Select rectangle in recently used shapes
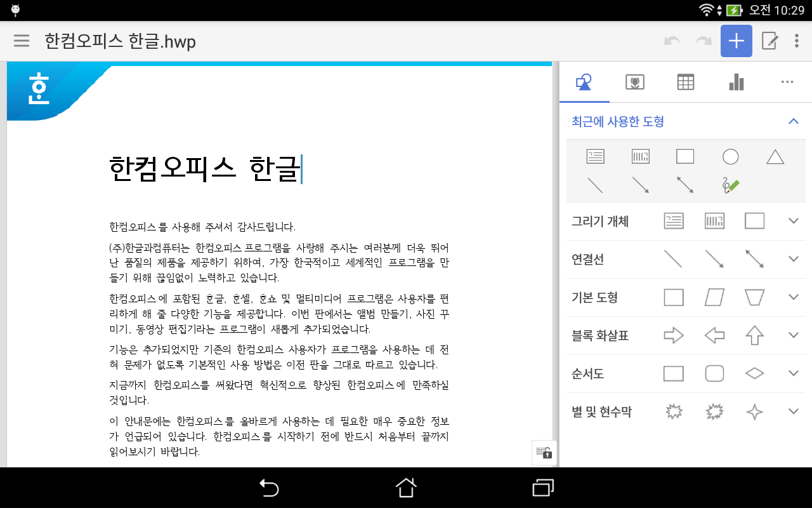The width and height of the screenshot is (812, 508). (685, 156)
